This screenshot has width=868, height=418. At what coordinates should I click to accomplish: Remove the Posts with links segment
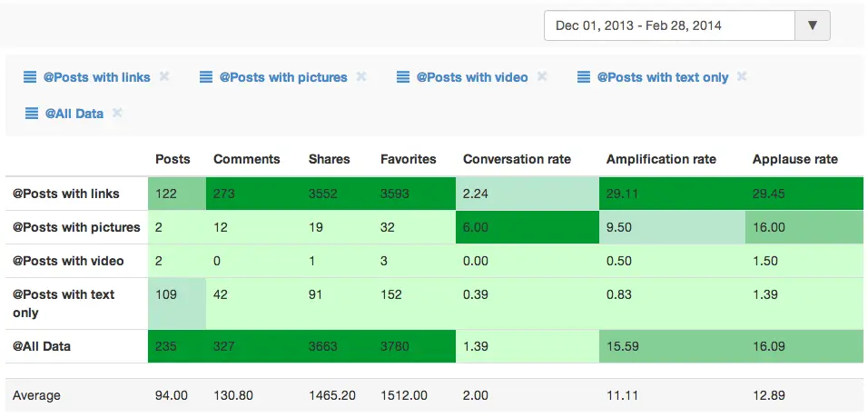pos(164,76)
